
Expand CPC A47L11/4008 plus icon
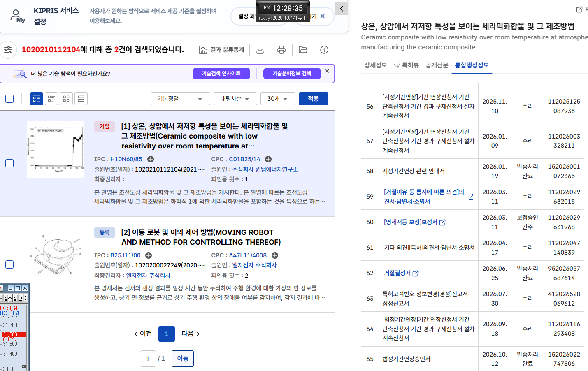[275, 255]
